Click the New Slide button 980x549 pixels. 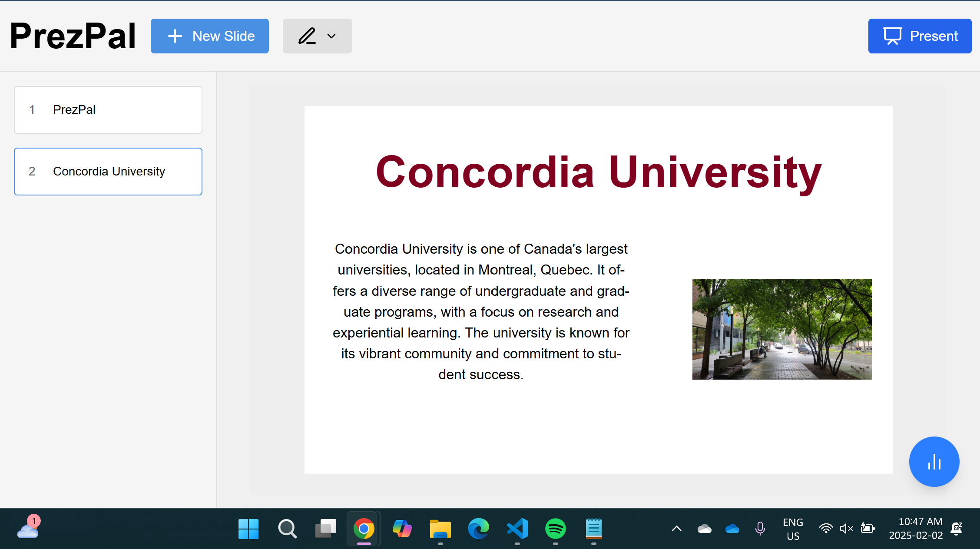tap(209, 36)
